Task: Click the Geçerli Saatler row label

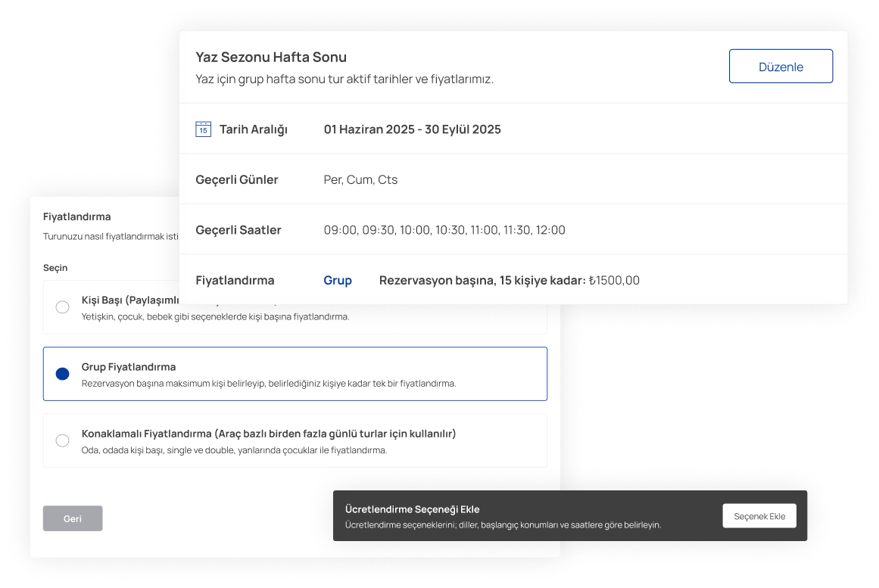Action: [238, 230]
